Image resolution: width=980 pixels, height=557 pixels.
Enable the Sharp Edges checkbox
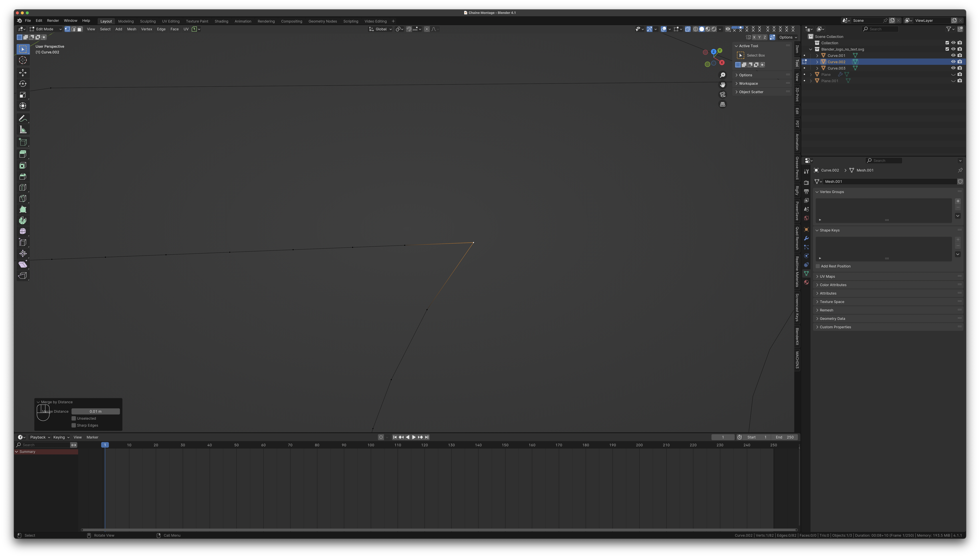coord(74,425)
